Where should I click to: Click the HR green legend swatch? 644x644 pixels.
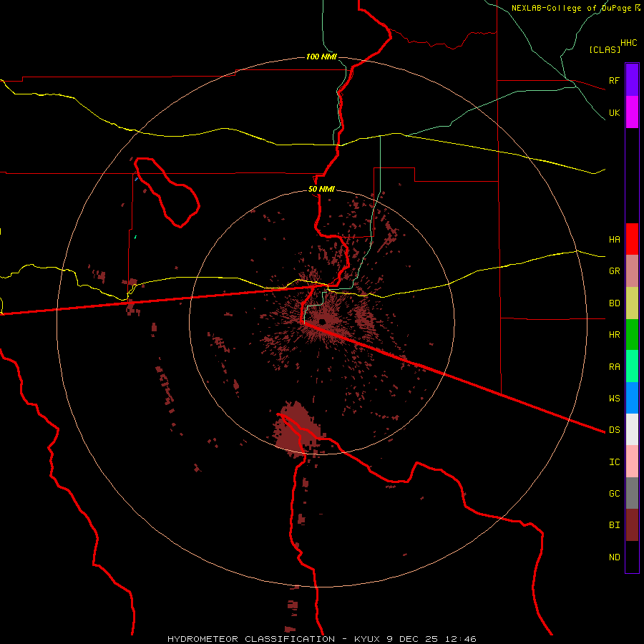pyautogui.click(x=632, y=334)
